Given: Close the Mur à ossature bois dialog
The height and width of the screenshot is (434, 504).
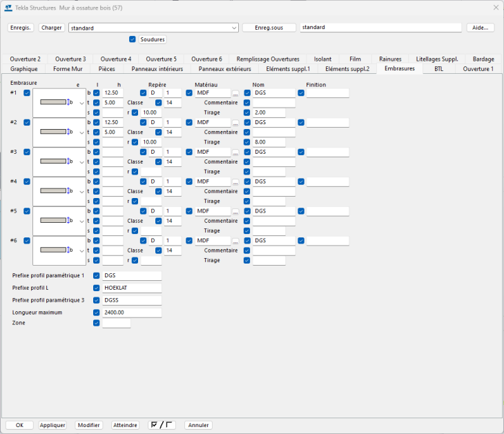Looking at the screenshot, I should [496, 8].
